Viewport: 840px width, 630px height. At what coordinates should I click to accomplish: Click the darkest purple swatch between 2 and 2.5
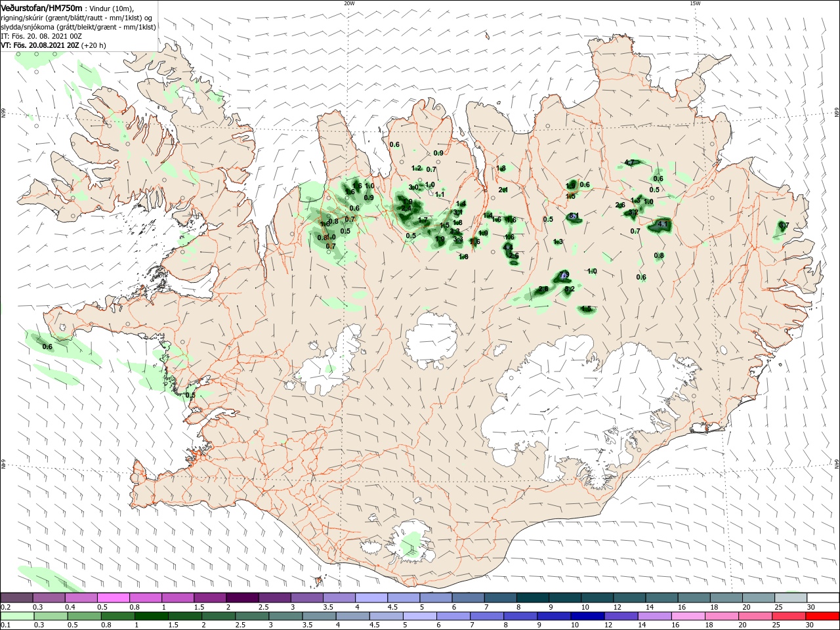point(242,598)
